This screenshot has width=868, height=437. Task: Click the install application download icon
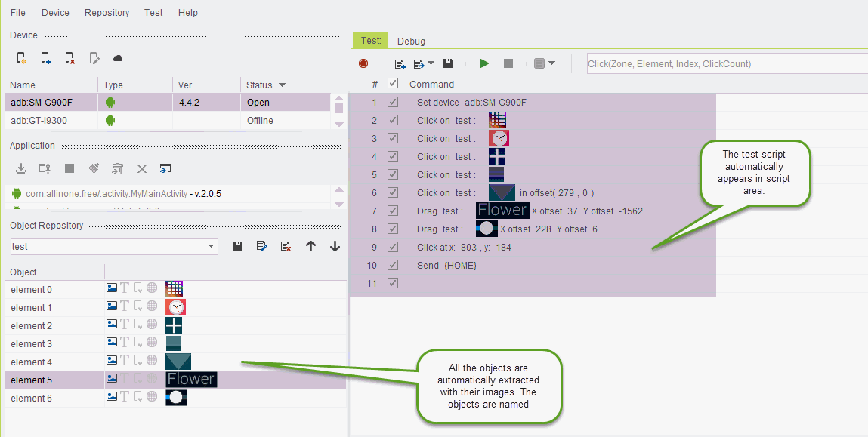click(21, 168)
